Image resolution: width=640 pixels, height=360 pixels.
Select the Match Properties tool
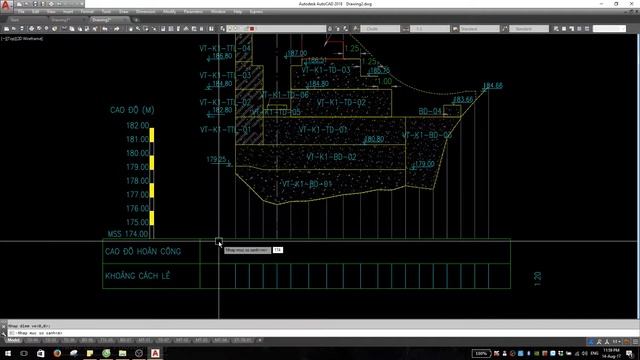click(87, 29)
